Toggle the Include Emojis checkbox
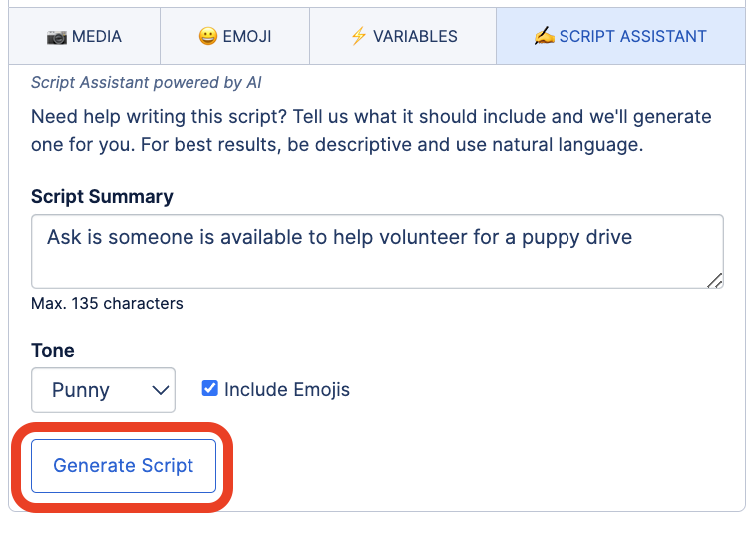The width and height of the screenshot is (756, 535). 210,388
